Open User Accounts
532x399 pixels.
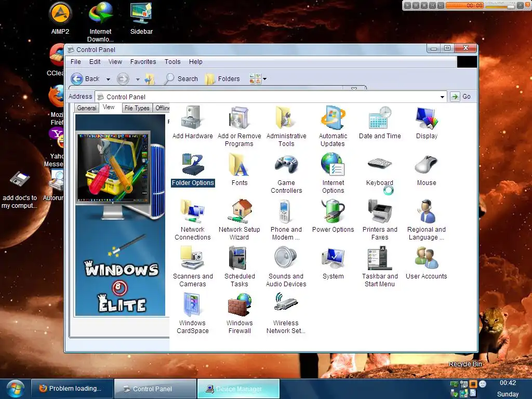(x=427, y=262)
